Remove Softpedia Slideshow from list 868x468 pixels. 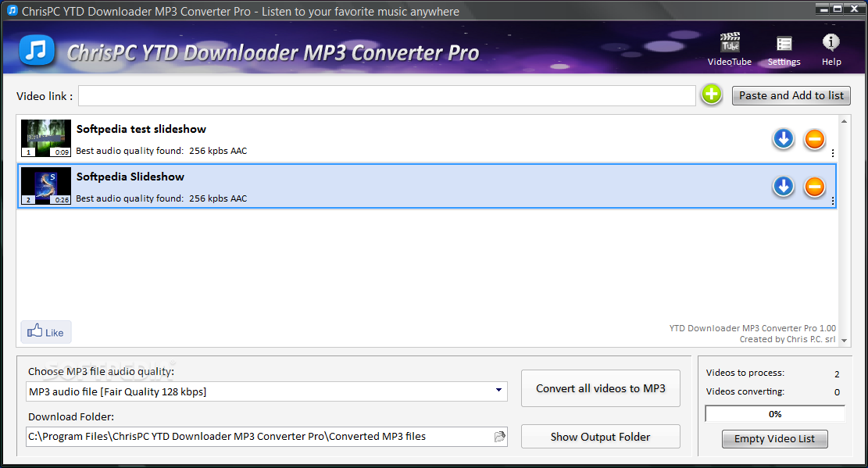(814, 187)
